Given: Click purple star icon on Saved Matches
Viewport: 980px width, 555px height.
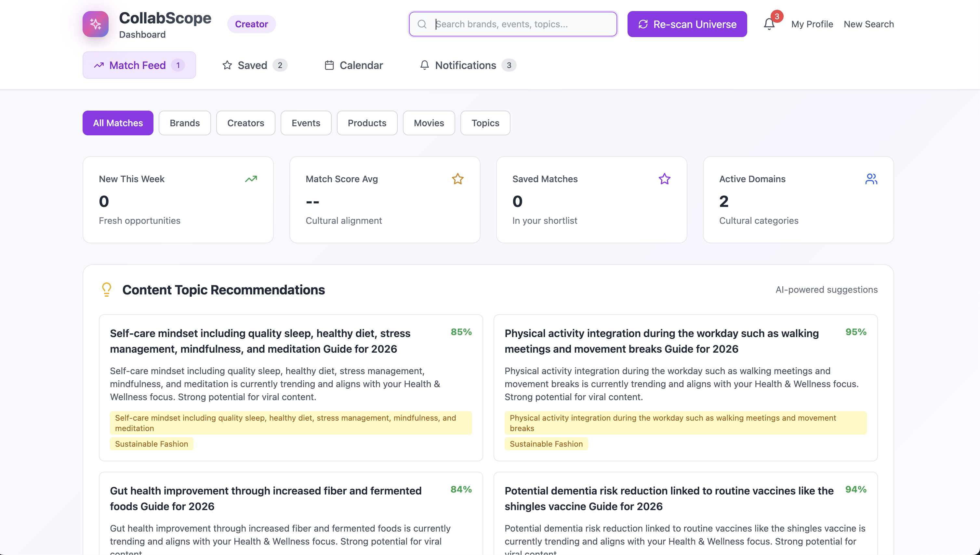Looking at the screenshot, I should coord(664,179).
